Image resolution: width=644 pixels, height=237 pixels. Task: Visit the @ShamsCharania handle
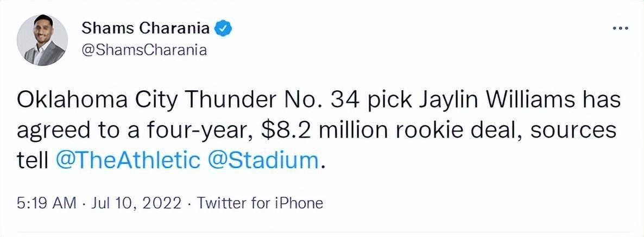click(x=144, y=51)
